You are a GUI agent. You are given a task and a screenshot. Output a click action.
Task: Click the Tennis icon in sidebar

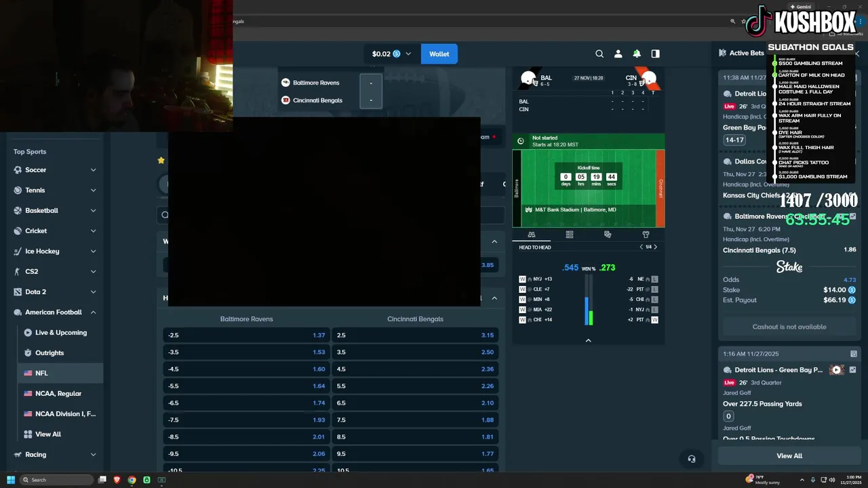(18, 190)
